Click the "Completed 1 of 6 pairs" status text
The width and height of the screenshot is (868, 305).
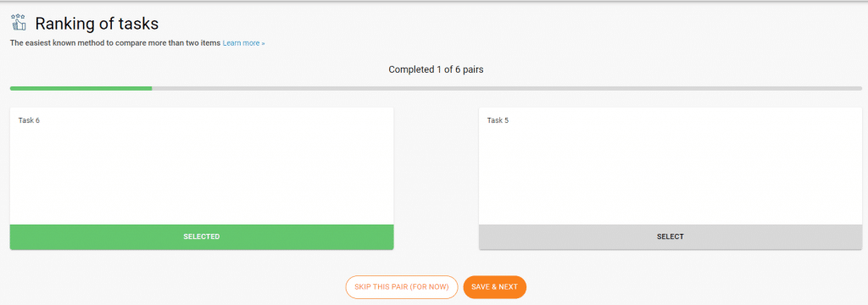click(437, 69)
